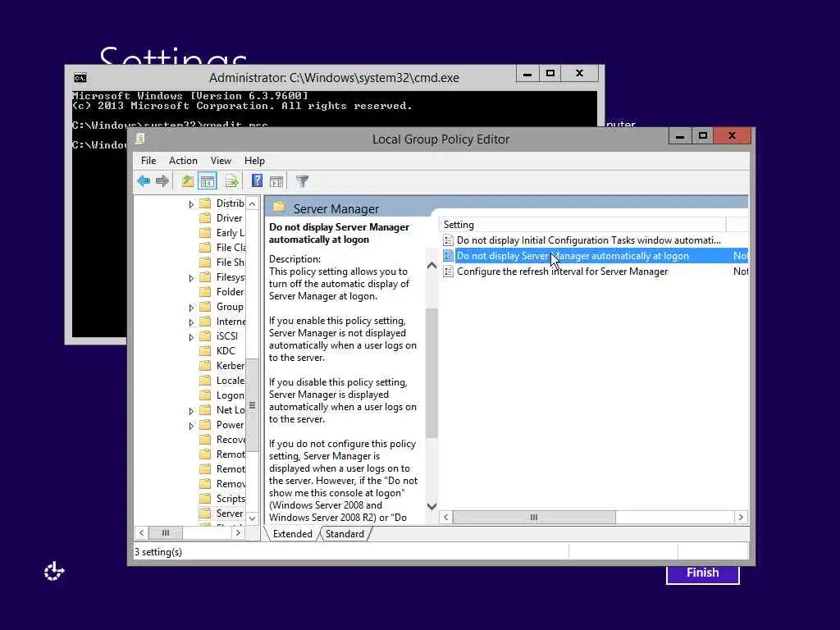840x630 pixels.
Task: Switch to the Extended tab
Action: click(x=292, y=534)
